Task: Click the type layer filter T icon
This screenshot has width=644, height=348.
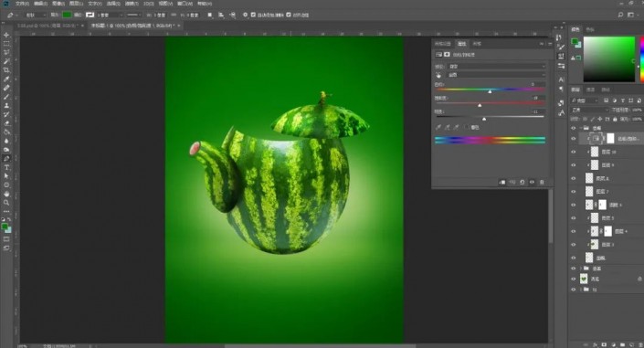Action: click(x=623, y=100)
